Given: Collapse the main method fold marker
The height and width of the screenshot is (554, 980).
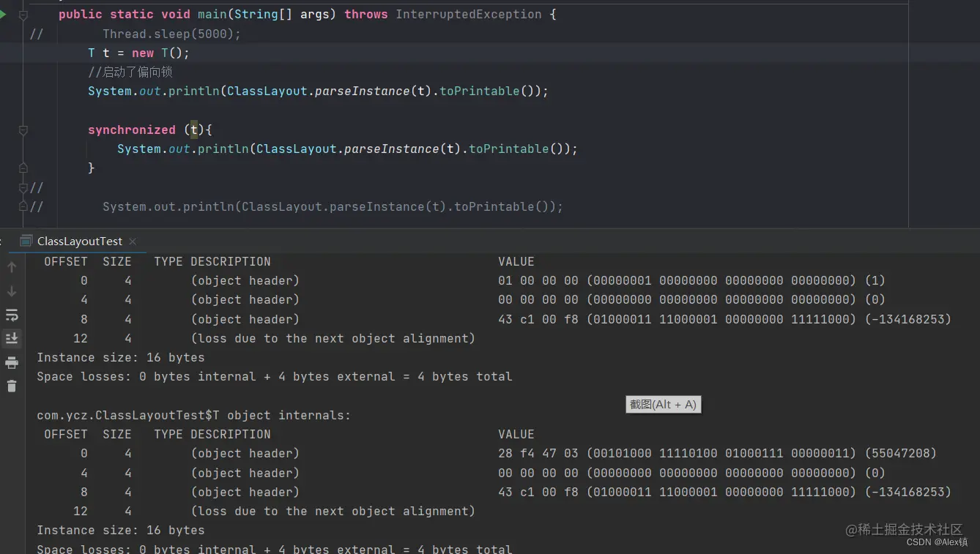Looking at the screenshot, I should coord(23,15).
